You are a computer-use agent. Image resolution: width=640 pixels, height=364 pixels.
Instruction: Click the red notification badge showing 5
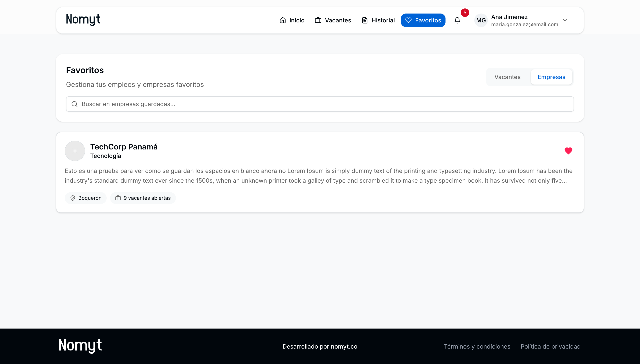(x=465, y=12)
